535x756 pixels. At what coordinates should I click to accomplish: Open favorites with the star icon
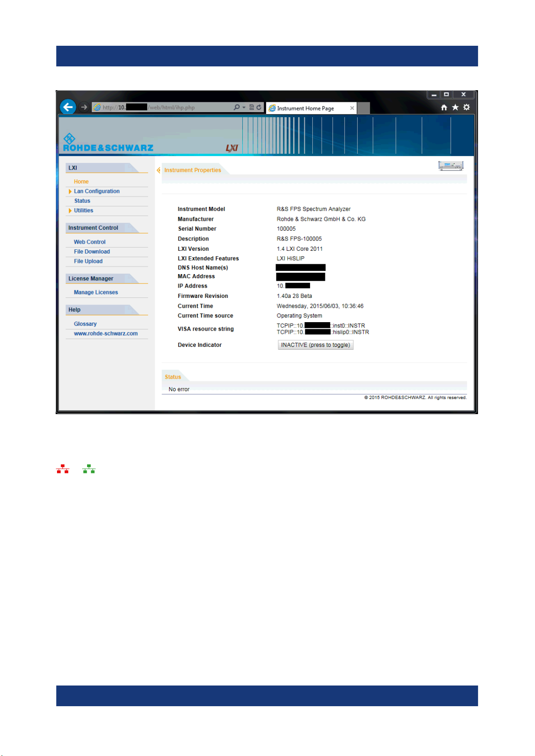(x=455, y=107)
